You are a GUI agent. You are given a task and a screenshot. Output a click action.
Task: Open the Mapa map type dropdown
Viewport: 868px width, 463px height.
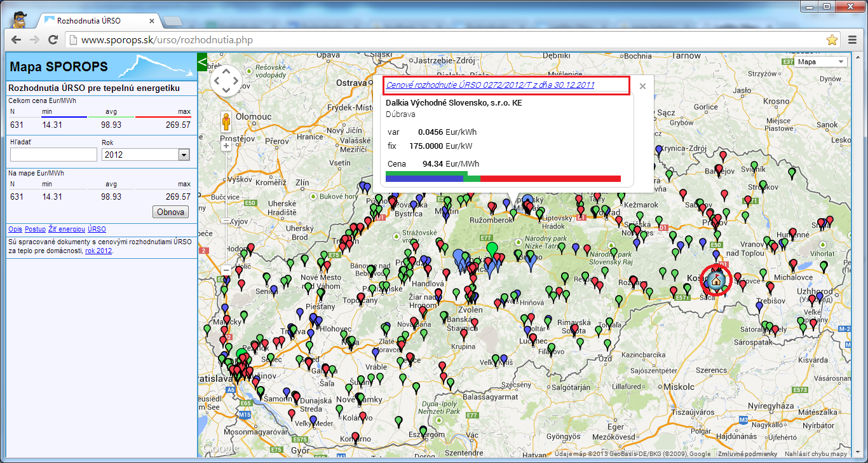coord(821,62)
